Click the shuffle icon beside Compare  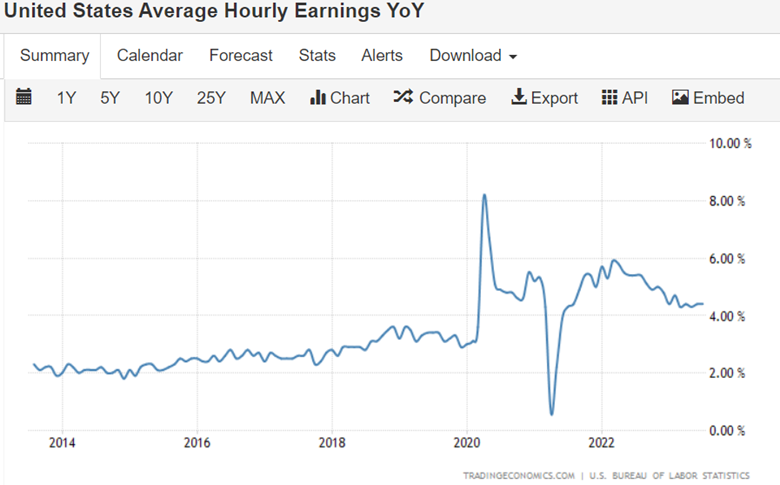point(403,97)
